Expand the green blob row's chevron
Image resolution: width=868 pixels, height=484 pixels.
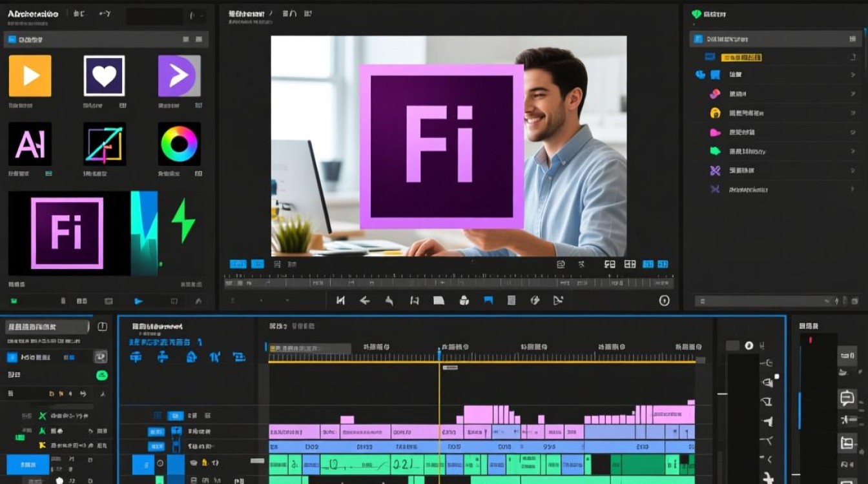click(852, 151)
